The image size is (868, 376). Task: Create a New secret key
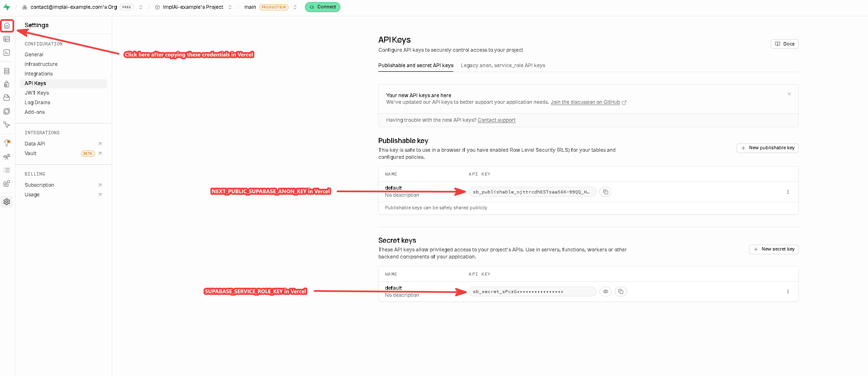click(774, 249)
